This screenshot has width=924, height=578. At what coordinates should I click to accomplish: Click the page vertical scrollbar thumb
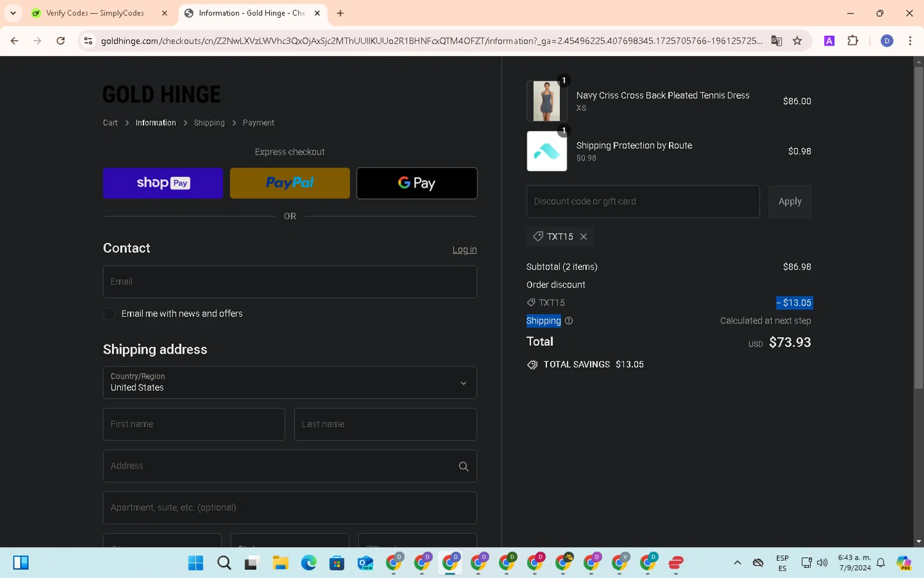tap(918, 228)
